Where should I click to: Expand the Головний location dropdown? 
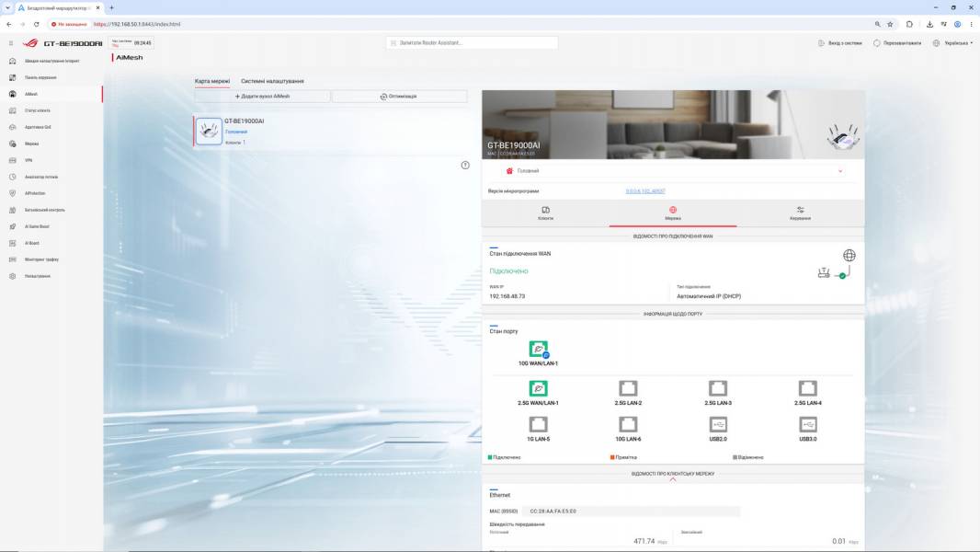pyautogui.click(x=673, y=171)
